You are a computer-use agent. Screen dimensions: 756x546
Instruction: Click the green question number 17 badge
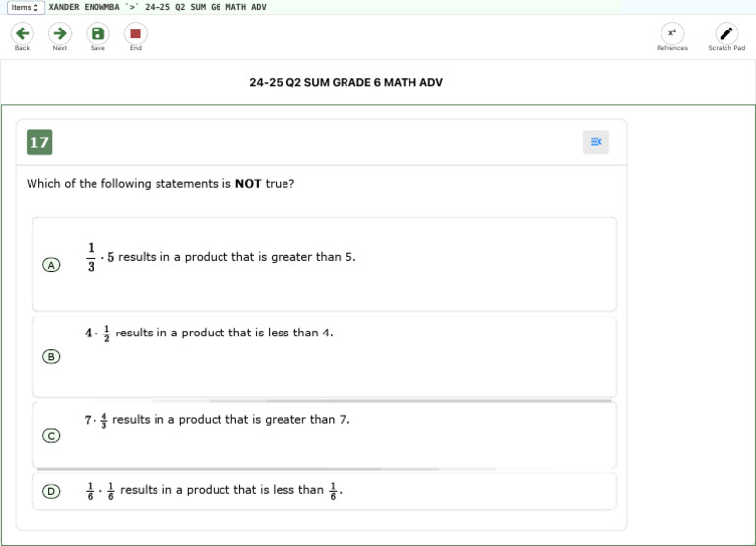(39, 143)
